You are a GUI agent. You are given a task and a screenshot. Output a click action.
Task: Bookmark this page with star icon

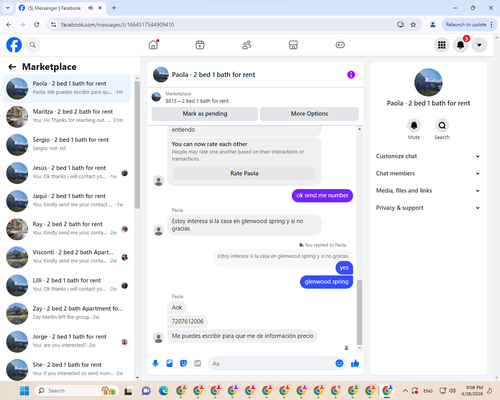(413, 25)
